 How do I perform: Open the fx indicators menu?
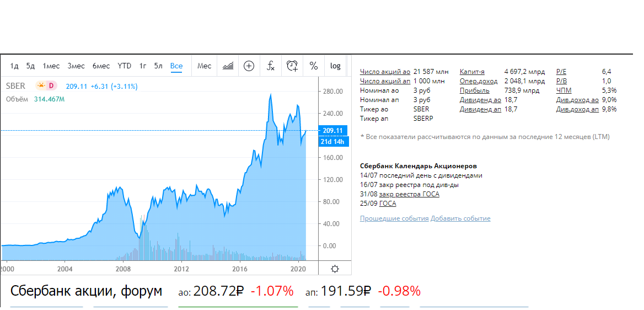[271, 66]
